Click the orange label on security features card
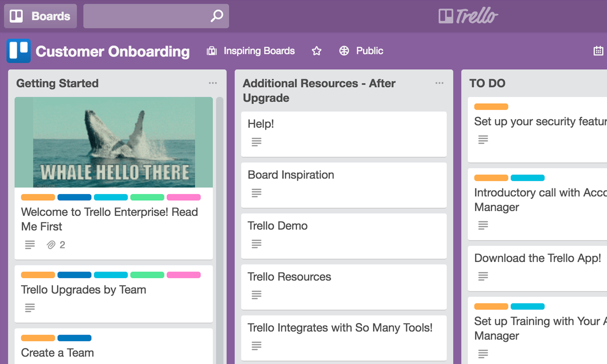 click(491, 107)
